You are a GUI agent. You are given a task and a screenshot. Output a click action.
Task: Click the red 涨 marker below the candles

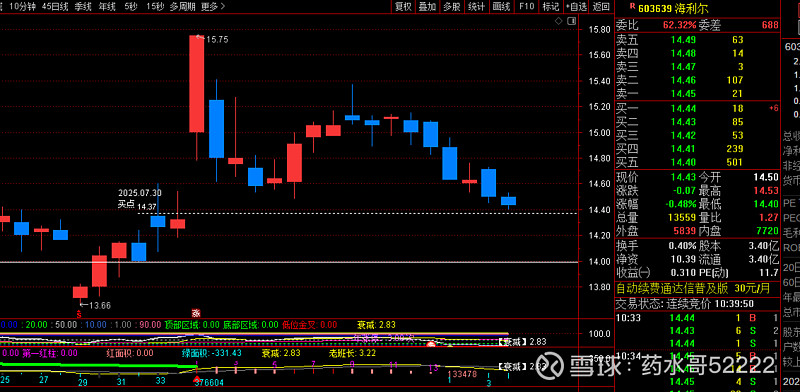(195, 312)
